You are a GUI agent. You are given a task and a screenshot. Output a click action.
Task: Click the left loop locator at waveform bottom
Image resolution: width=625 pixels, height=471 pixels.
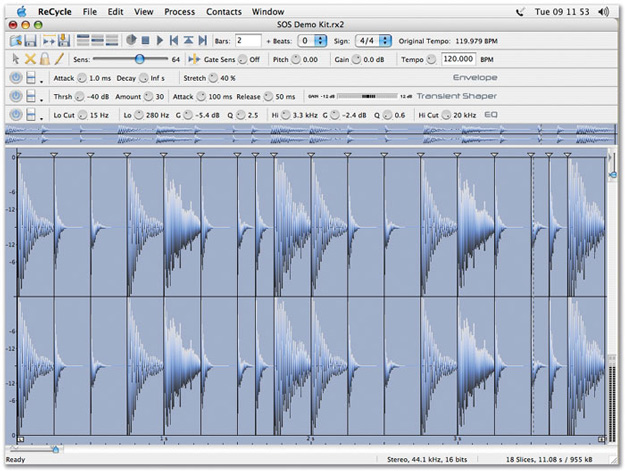click(21, 440)
